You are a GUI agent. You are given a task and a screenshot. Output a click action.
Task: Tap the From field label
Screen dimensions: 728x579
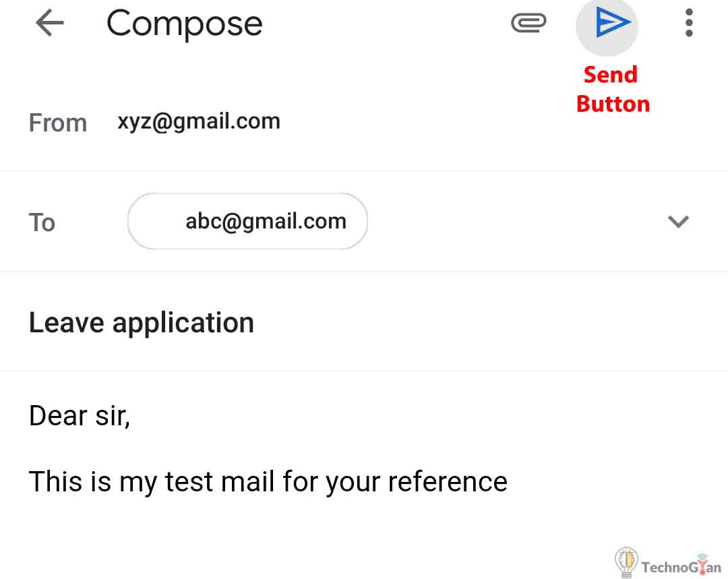point(58,123)
